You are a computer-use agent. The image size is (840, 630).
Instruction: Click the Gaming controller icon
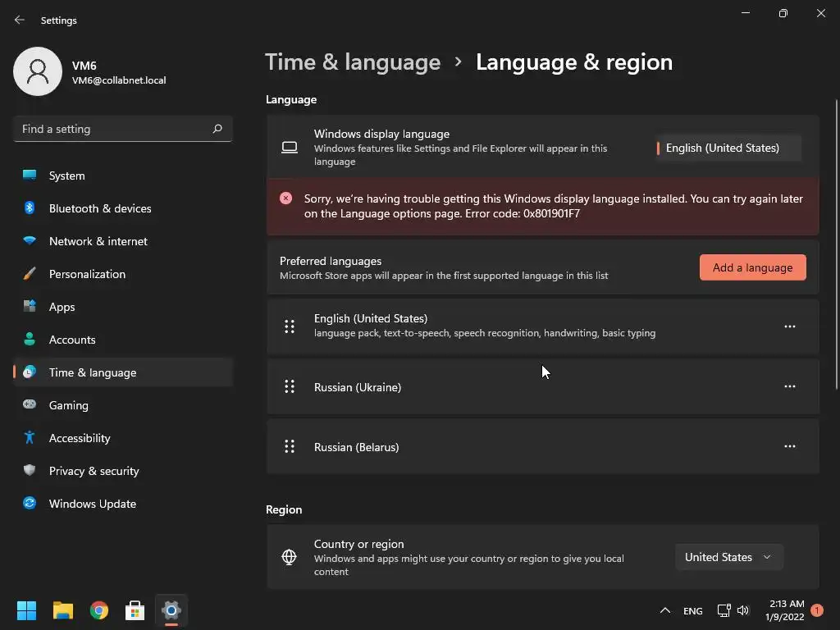(30, 404)
